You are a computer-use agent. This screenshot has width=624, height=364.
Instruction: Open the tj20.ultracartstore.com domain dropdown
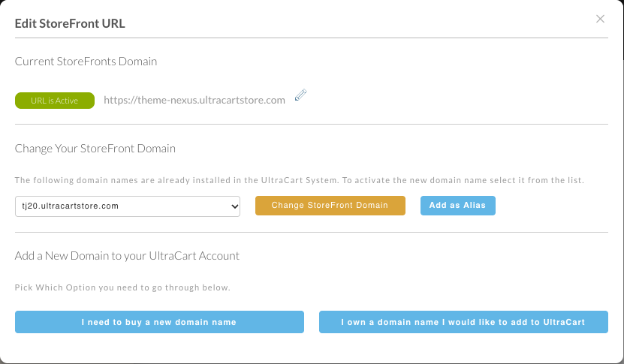tap(128, 206)
